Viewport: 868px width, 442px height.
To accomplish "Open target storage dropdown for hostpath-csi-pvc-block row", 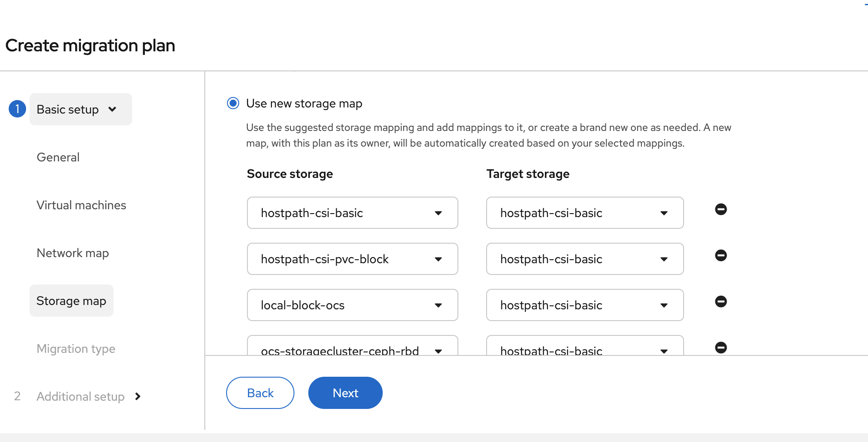I will (584, 259).
